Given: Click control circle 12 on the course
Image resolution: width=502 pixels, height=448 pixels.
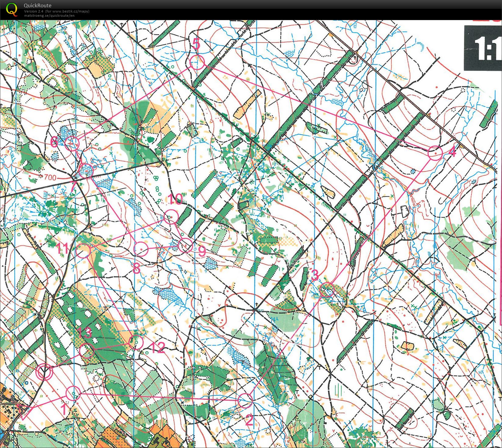Looking at the screenshot, I should (136, 342).
